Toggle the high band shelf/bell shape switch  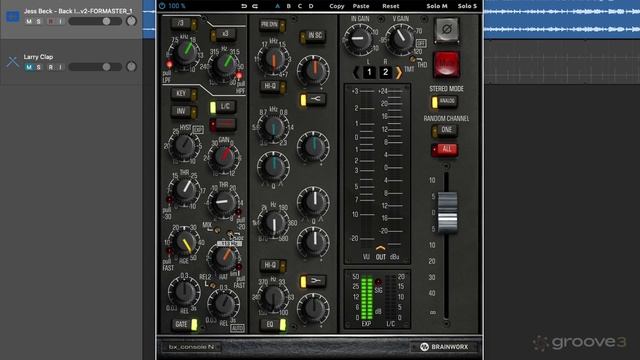click(313, 99)
